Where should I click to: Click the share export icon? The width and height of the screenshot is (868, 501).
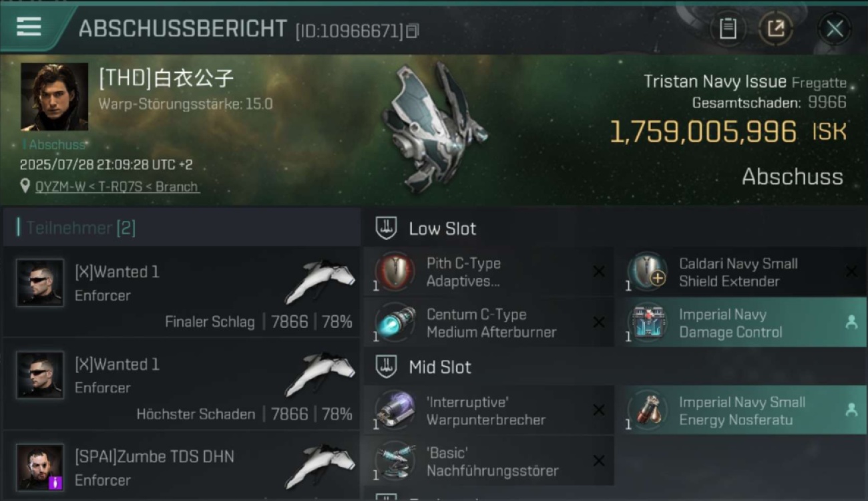pyautogui.click(x=775, y=29)
